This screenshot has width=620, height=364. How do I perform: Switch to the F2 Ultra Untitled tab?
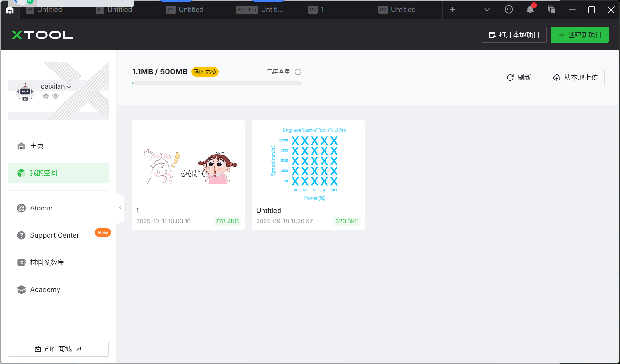[265, 10]
